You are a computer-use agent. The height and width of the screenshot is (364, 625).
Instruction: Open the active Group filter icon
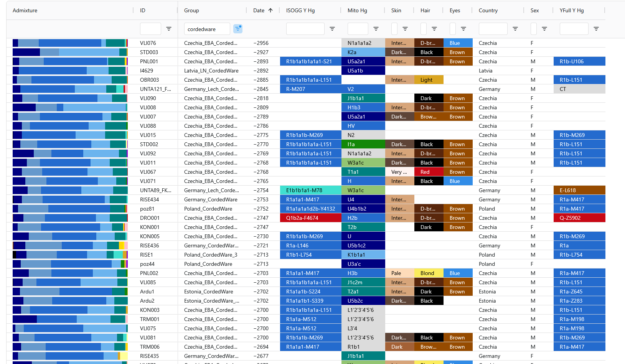point(238,29)
